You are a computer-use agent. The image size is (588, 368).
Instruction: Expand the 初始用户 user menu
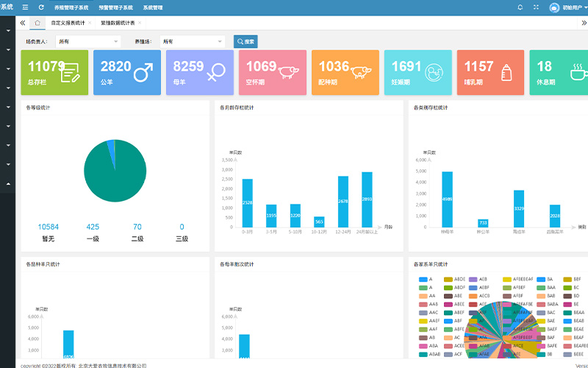pyautogui.click(x=570, y=7)
